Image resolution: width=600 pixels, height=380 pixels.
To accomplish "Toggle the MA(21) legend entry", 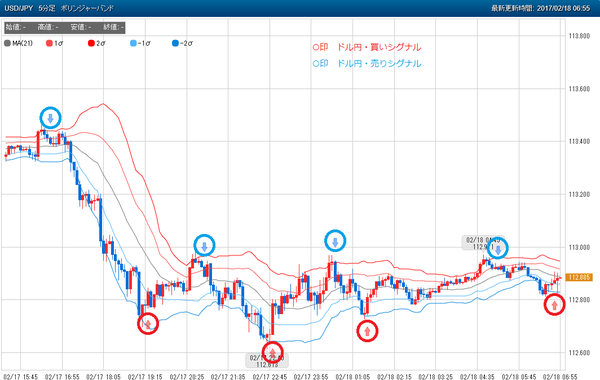I will click(18, 43).
